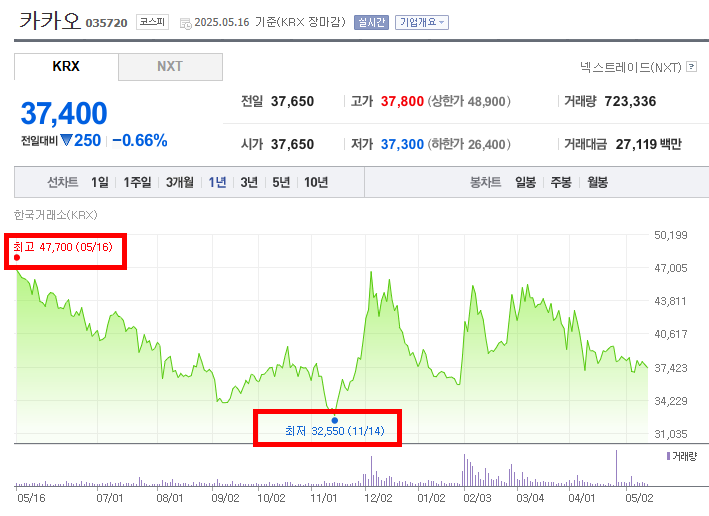Switch to the KRX tab

pyautogui.click(x=66, y=66)
